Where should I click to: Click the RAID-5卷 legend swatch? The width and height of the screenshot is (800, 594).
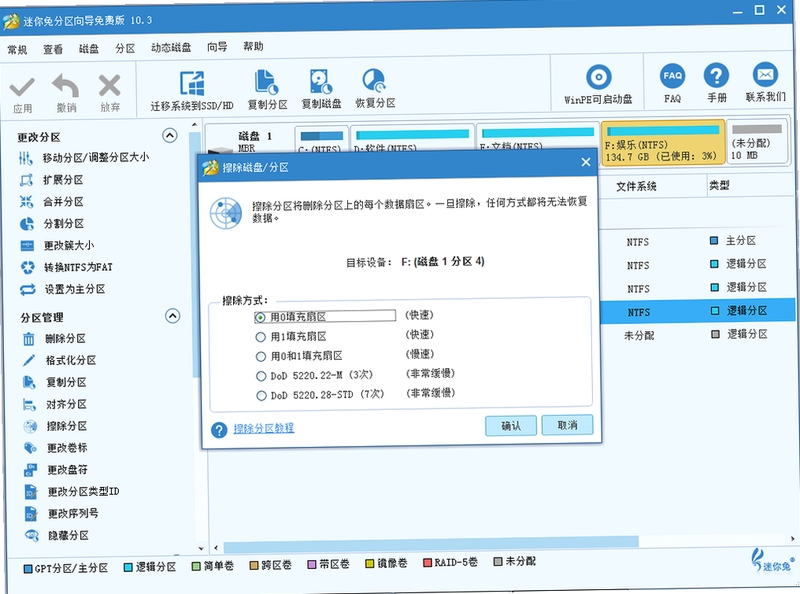pos(428,563)
